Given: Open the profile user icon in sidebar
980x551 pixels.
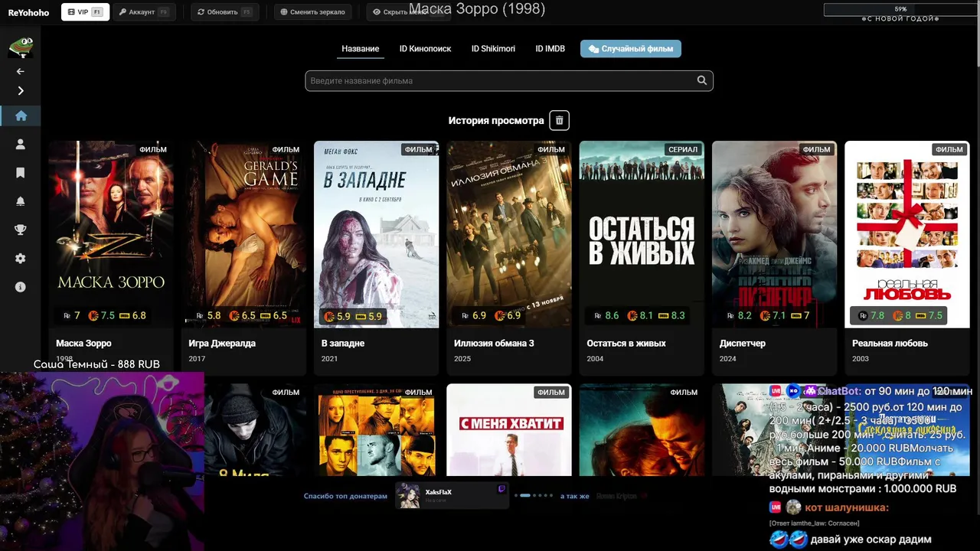Looking at the screenshot, I should click(21, 144).
